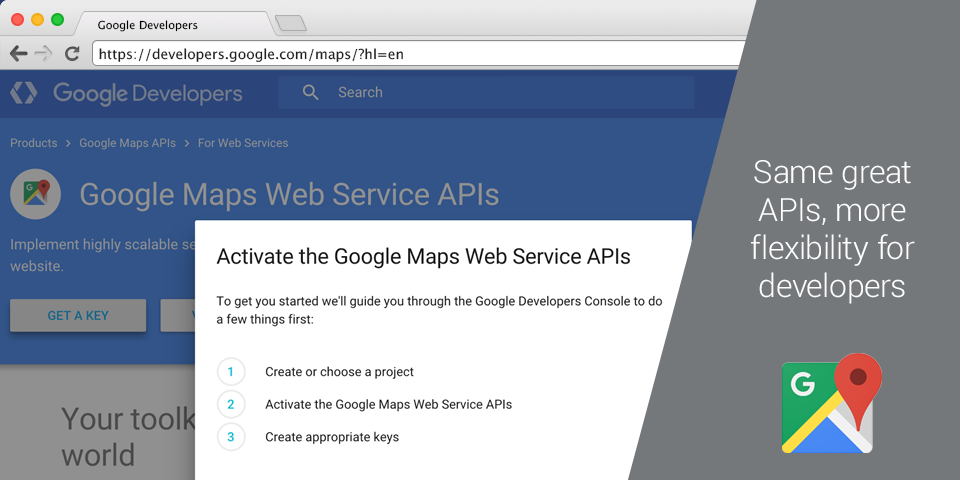Click Google Maps Web Service APIs heading

click(289, 195)
